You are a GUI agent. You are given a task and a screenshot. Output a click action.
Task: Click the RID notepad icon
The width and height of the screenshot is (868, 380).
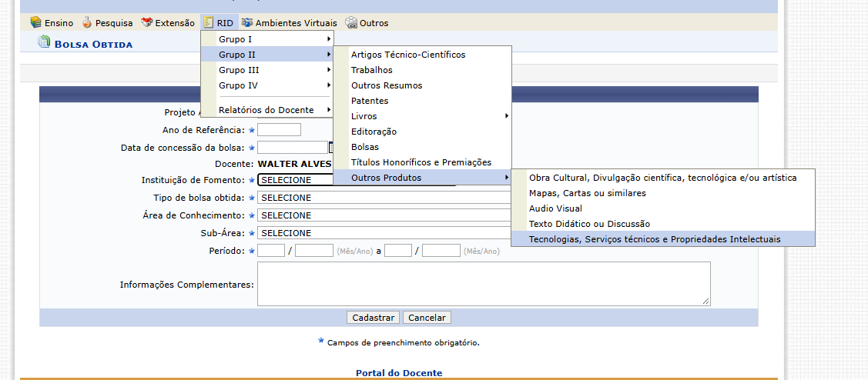pos(208,22)
